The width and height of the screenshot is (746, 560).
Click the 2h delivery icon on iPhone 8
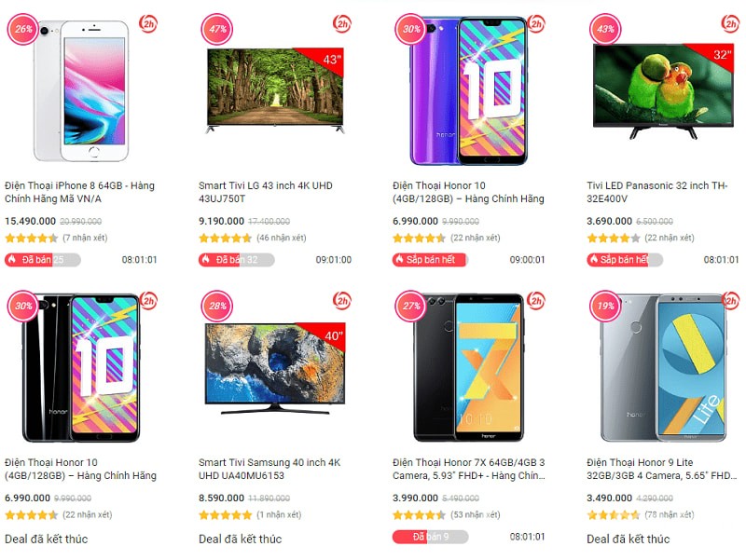(x=148, y=24)
